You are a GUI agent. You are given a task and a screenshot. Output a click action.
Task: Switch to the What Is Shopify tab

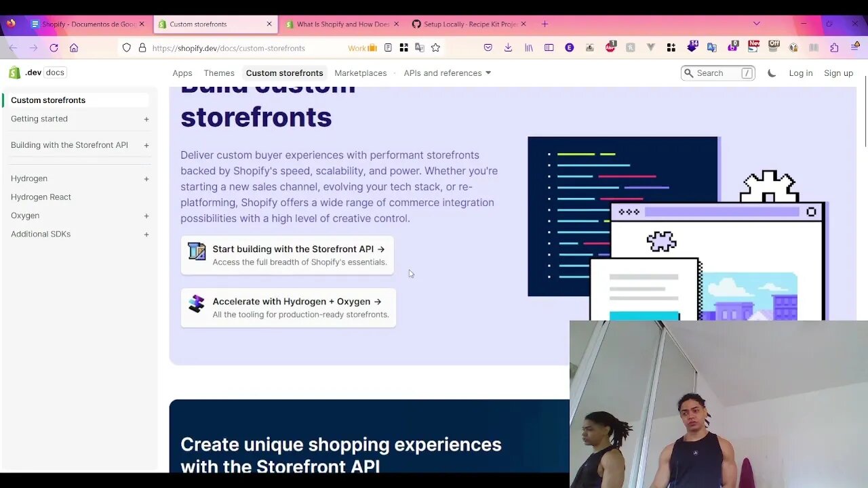pyautogui.click(x=343, y=24)
